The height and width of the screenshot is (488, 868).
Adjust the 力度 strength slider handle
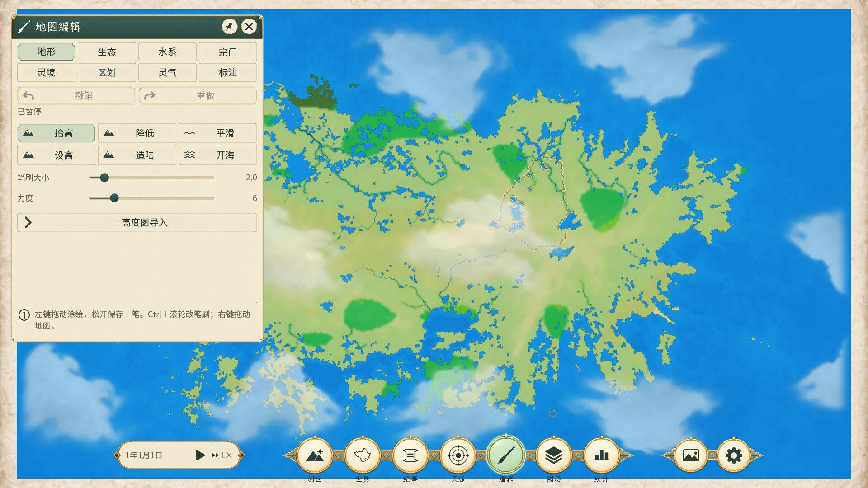(x=114, y=198)
